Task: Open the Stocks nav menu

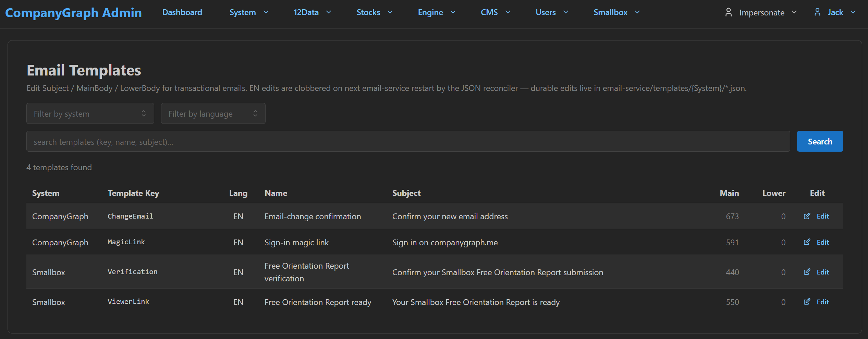Action: pyautogui.click(x=368, y=12)
